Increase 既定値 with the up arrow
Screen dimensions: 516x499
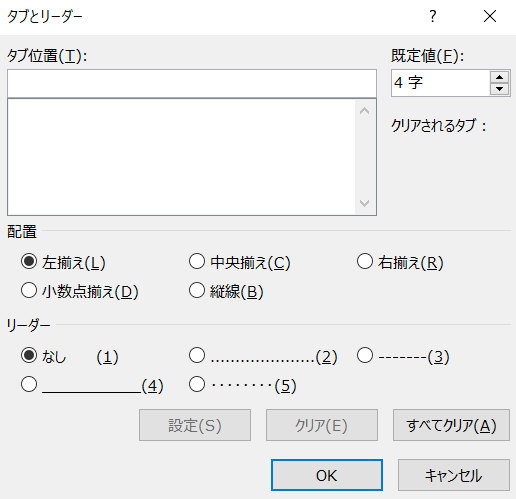499,78
